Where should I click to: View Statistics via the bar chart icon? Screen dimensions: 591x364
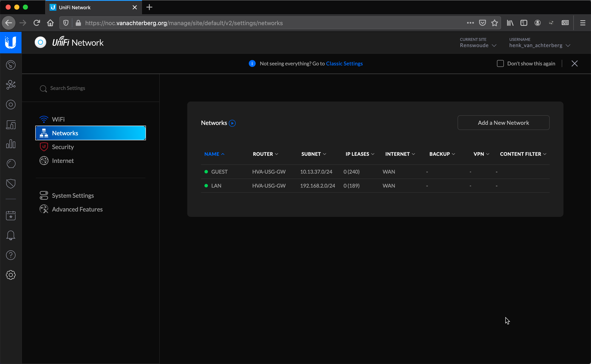[11, 144]
